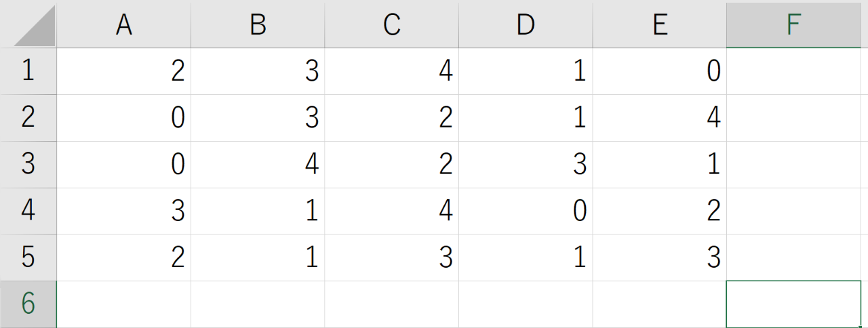The image size is (868, 328).
Task: Select column B header
Action: (x=258, y=24)
